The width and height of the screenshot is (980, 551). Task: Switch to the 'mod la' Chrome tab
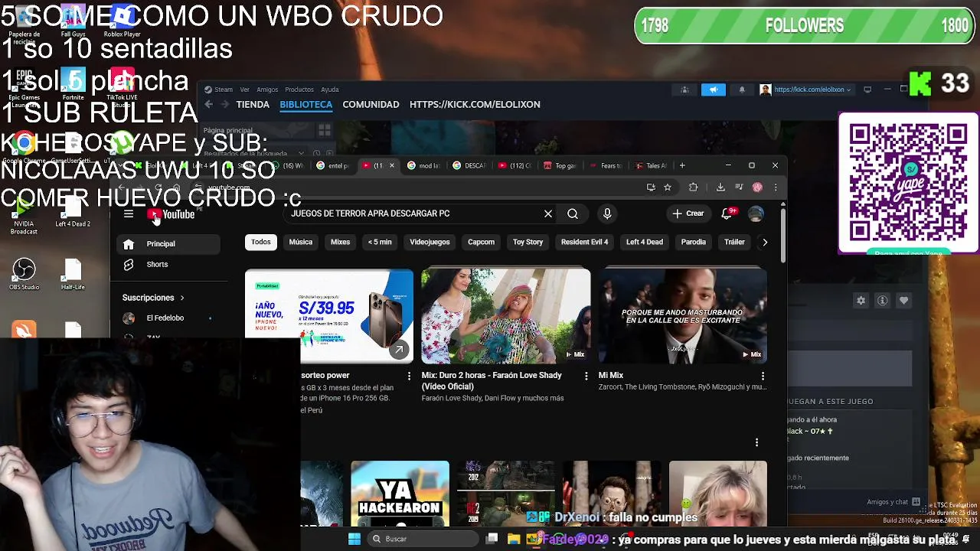pyautogui.click(x=424, y=165)
